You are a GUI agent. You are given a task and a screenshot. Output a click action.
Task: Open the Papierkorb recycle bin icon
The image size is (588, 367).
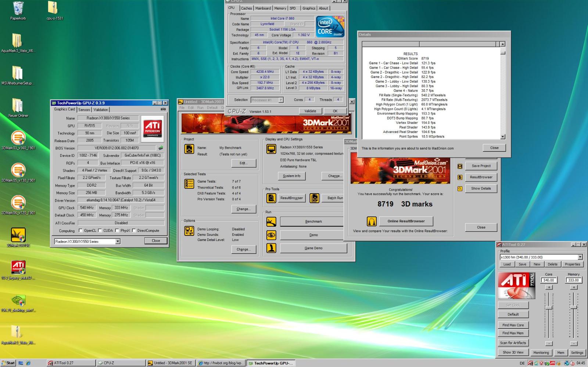coord(18,8)
